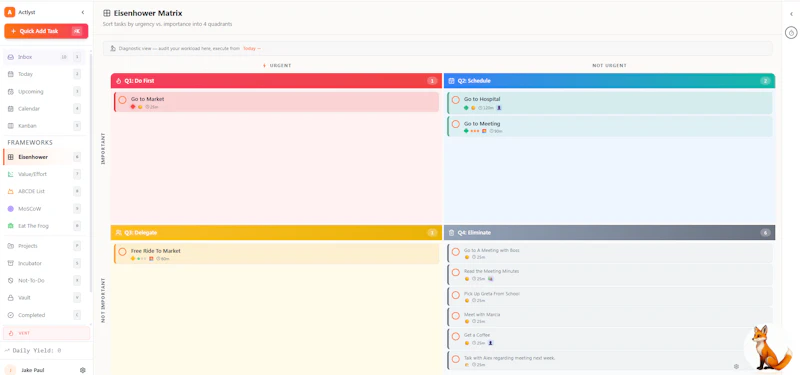
Task: Click the Q4: Eliminate header
Action: coord(609,233)
